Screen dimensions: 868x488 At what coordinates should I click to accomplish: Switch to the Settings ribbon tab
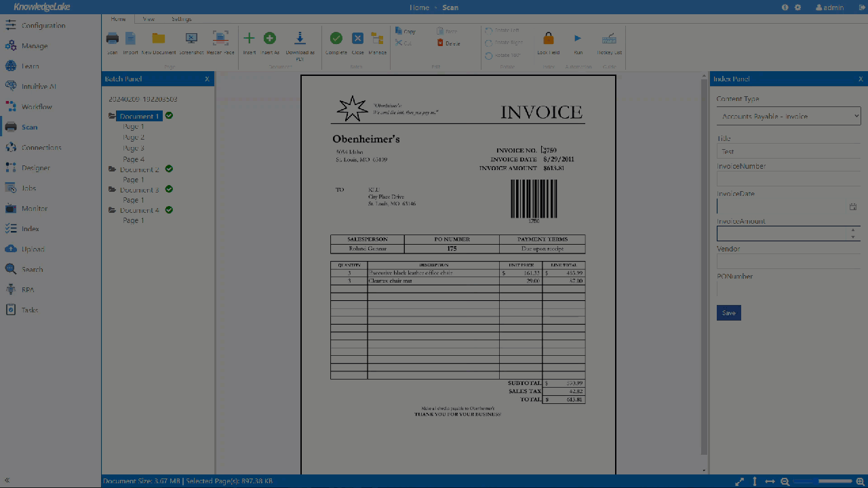point(181,19)
